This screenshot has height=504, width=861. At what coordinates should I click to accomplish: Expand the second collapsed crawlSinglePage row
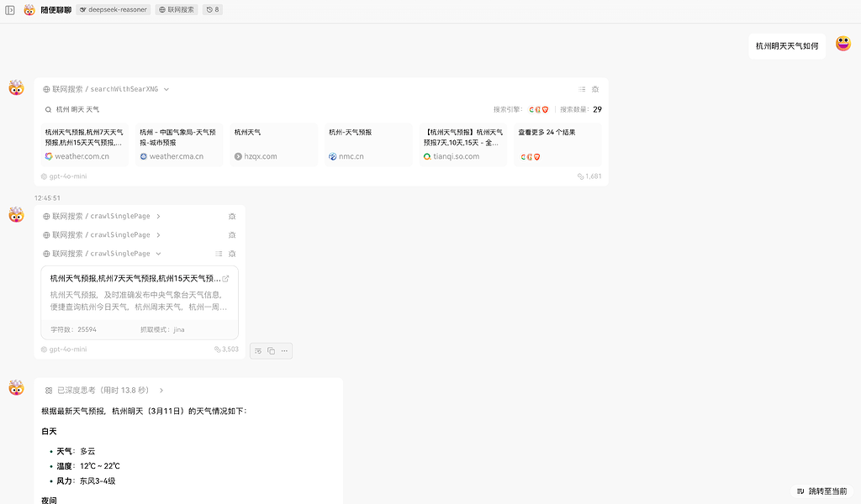click(159, 235)
